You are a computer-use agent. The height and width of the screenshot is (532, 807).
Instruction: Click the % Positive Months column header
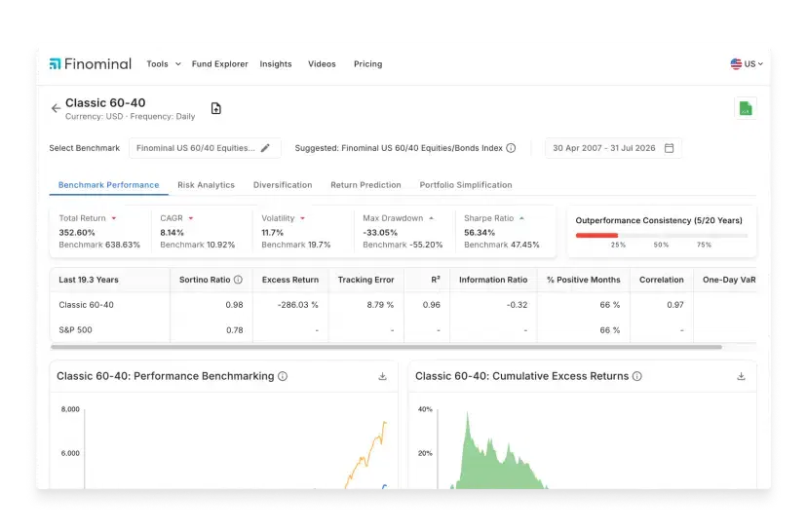coord(583,280)
